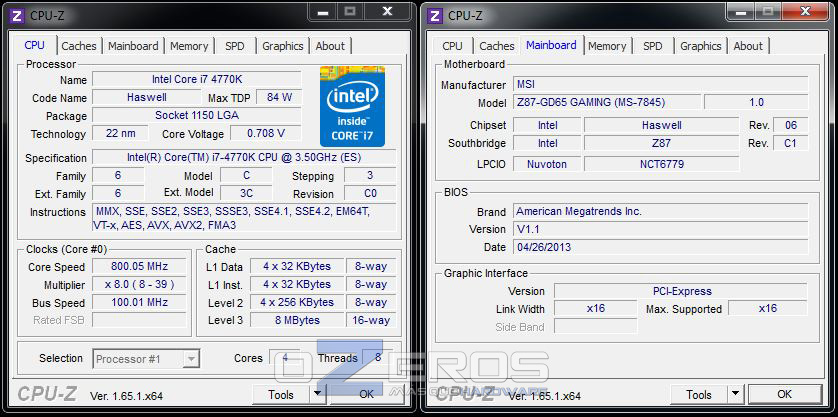Viewport: 838px width, 417px height.
Task: Open the SPD tab in right CPU-Z window
Action: pos(653,46)
